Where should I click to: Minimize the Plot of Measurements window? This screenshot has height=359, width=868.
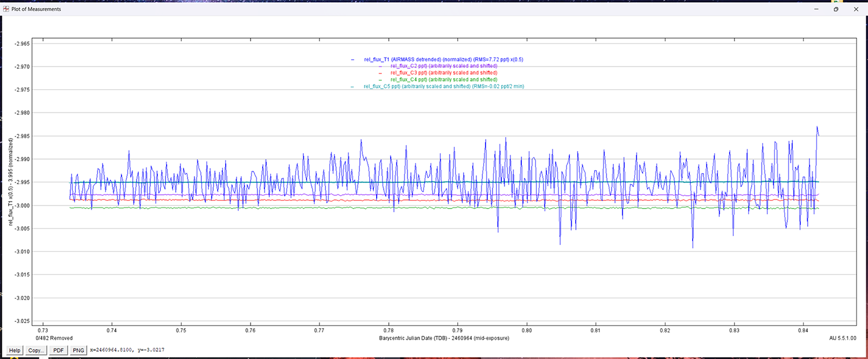(x=816, y=9)
